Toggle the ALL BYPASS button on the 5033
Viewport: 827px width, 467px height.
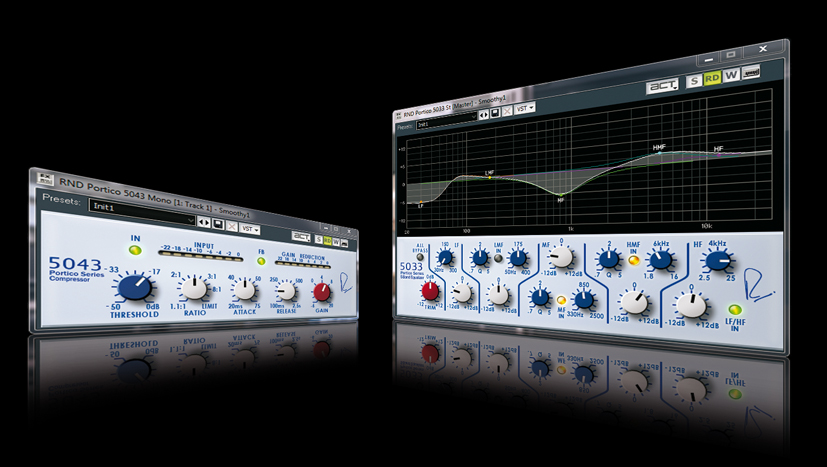pos(420,257)
